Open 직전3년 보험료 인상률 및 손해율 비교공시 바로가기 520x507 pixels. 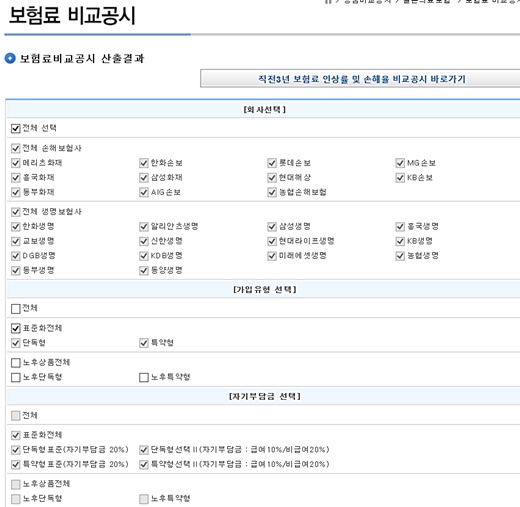(361, 79)
